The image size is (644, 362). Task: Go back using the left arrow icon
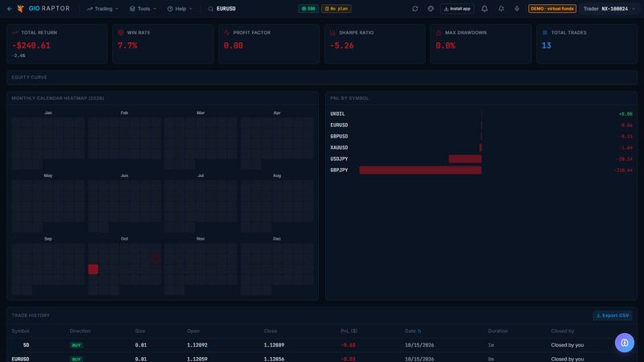pyautogui.click(x=10, y=9)
